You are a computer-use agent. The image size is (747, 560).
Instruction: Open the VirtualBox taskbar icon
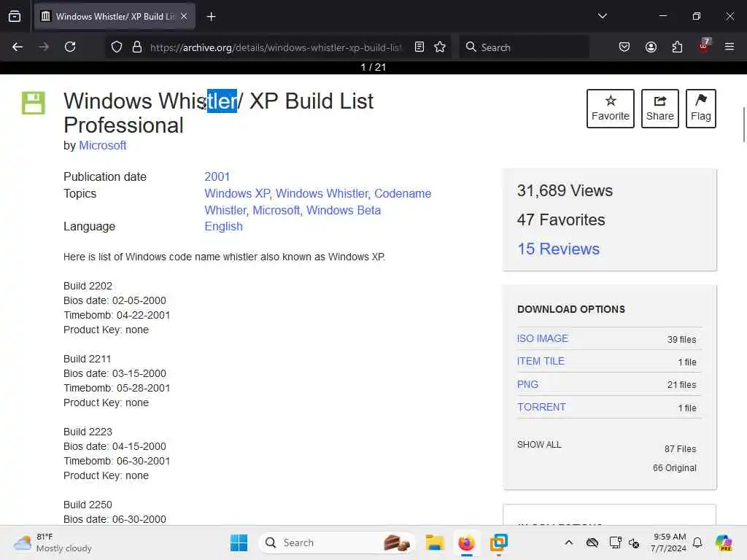tap(499, 542)
